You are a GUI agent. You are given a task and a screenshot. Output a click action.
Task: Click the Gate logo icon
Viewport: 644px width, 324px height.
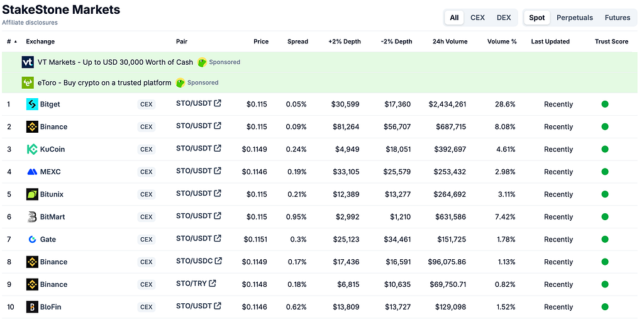[x=32, y=240]
